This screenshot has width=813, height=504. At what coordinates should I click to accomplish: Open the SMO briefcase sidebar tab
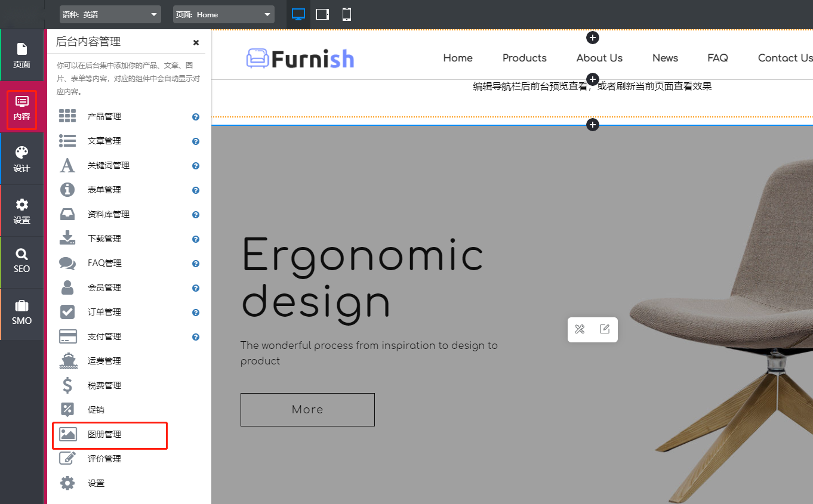click(22, 313)
